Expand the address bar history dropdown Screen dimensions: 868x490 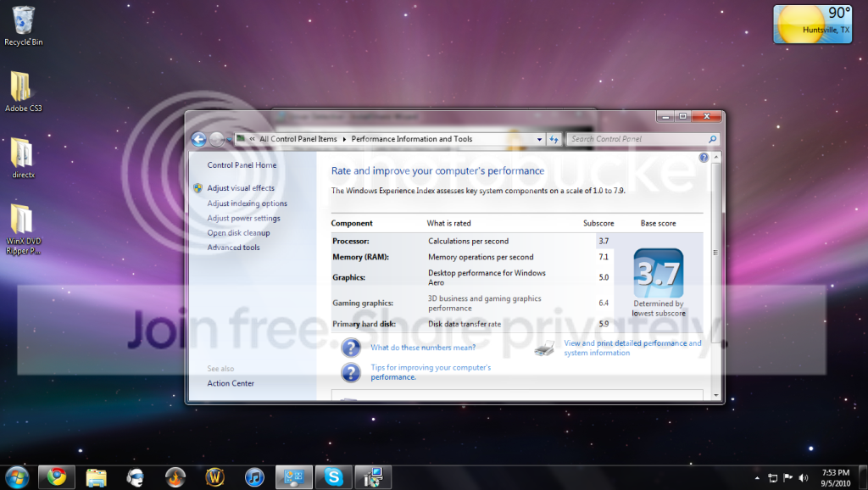[539, 140]
